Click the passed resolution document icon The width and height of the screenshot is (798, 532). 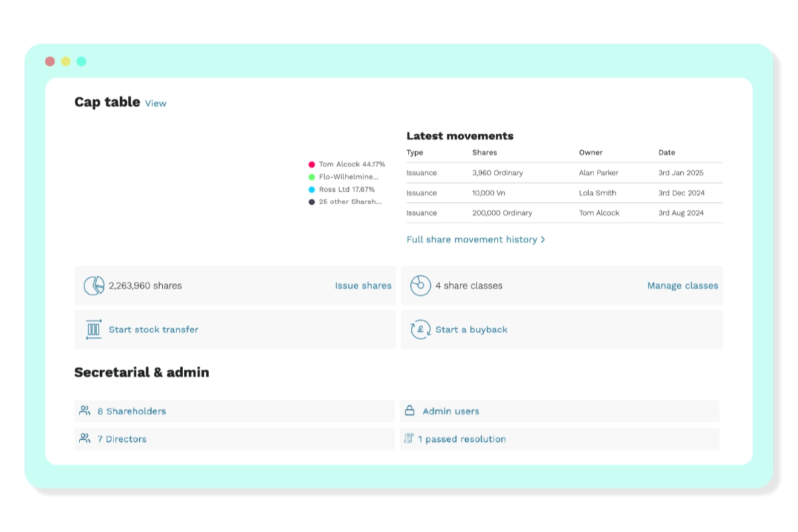pyautogui.click(x=409, y=438)
